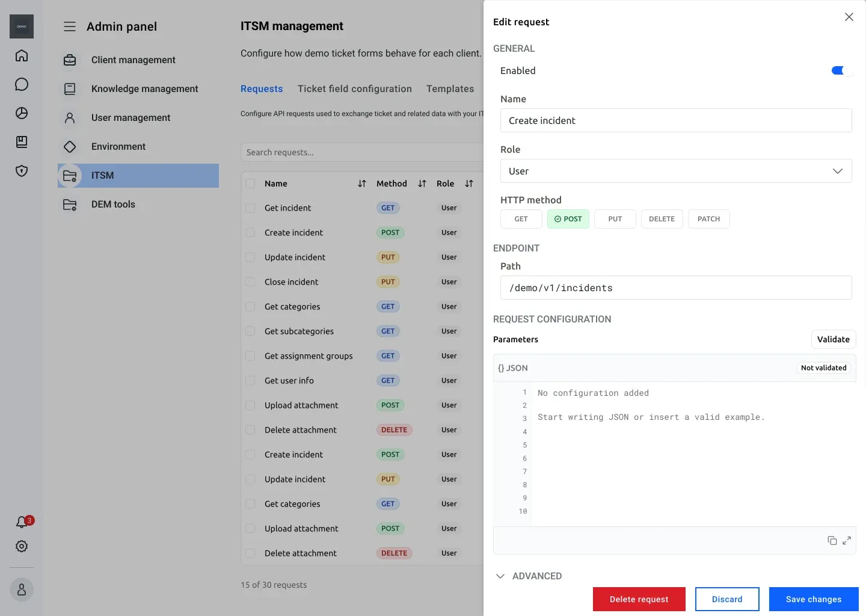This screenshot has width=866, height=616.
Task: Check the Get subcategories row checkbox
Action: click(250, 331)
